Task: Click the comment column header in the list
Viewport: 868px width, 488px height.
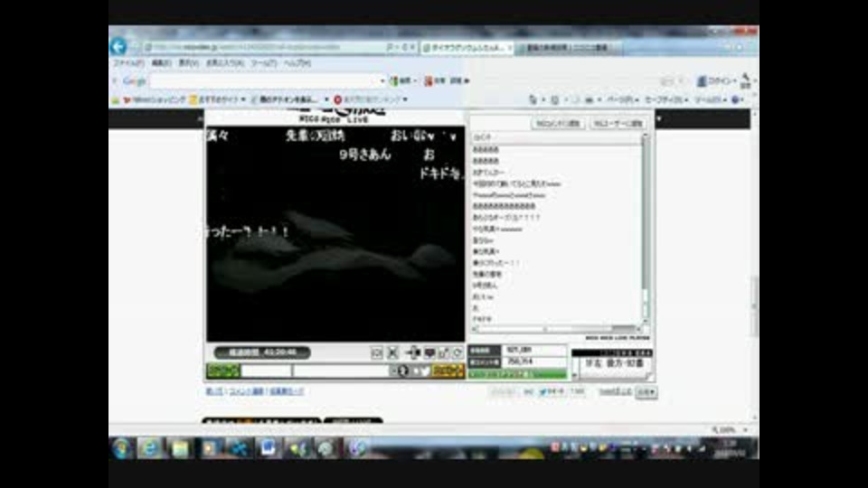Action: [554, 136]
